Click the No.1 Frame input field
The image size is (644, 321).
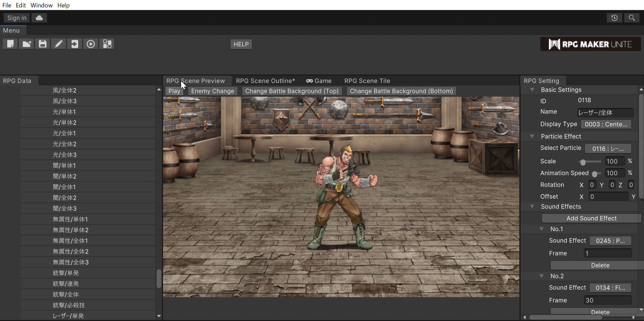(x=607, y=254)
